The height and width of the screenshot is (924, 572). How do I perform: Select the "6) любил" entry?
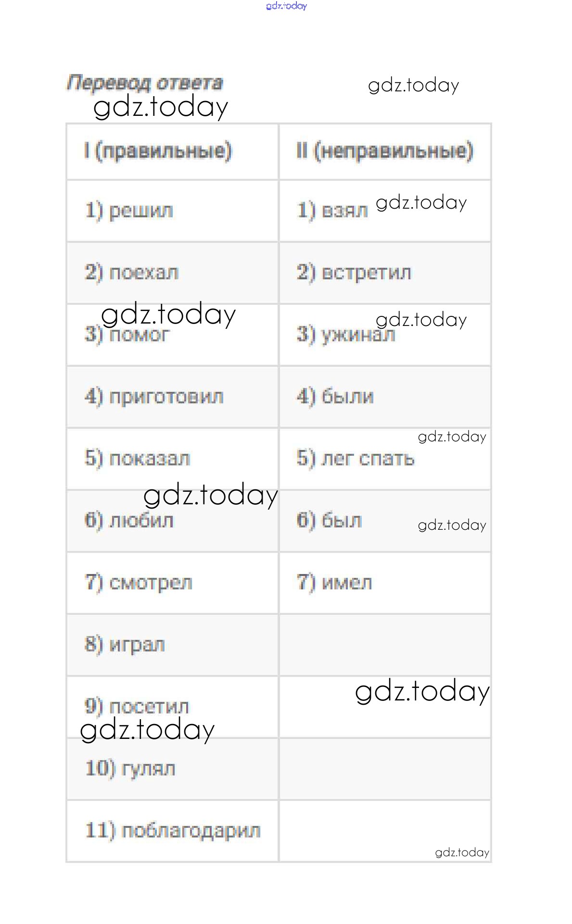pyautogui.click(x=129, y=520)
